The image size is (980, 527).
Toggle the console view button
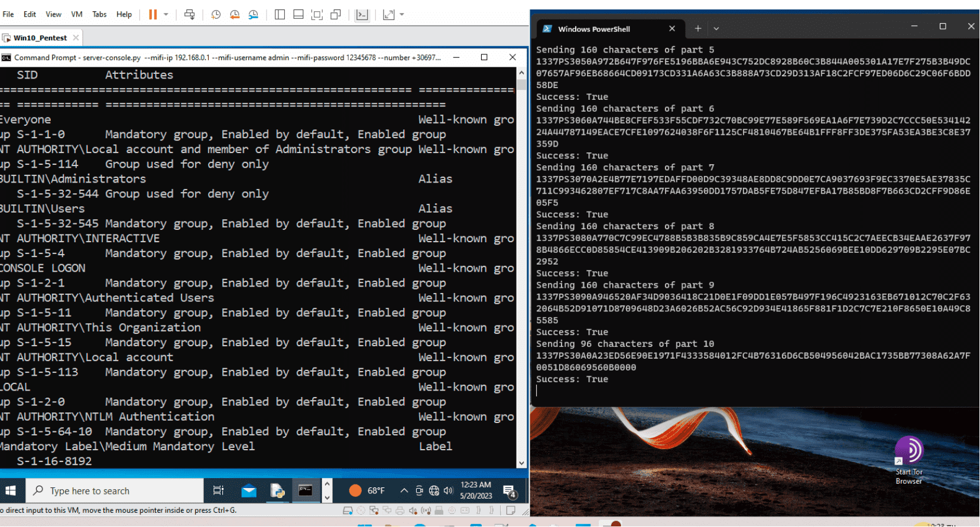(362, 14)
